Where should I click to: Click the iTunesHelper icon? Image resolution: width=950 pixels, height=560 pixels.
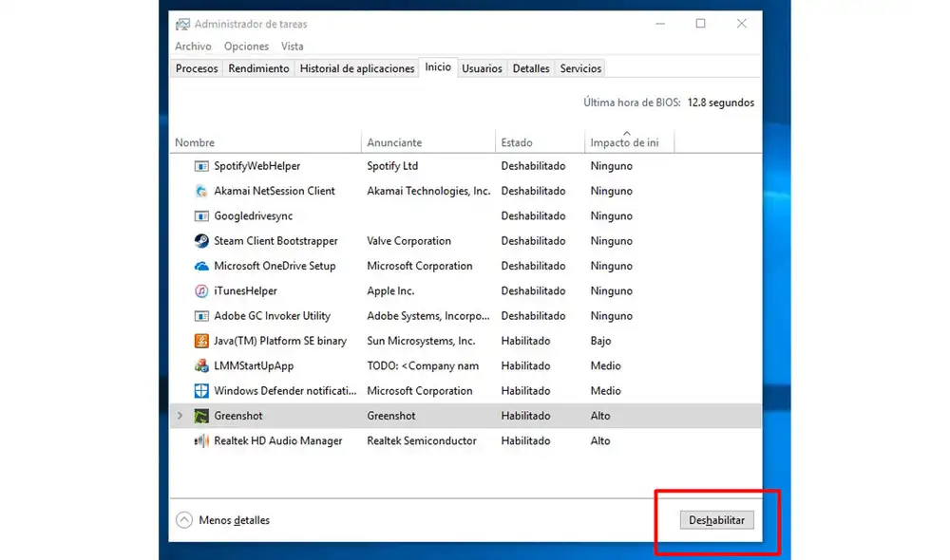(201, 291)
